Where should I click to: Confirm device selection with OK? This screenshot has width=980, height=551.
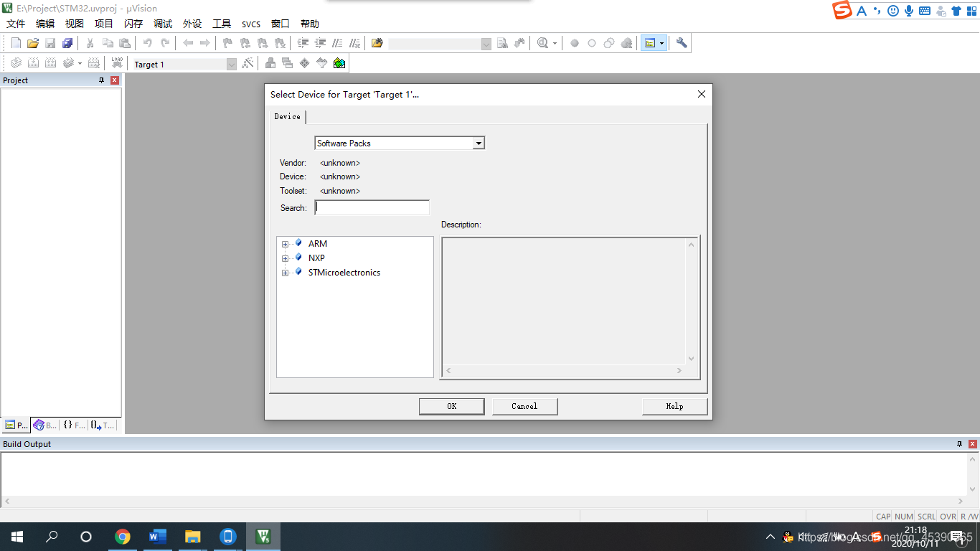(452, 406)
